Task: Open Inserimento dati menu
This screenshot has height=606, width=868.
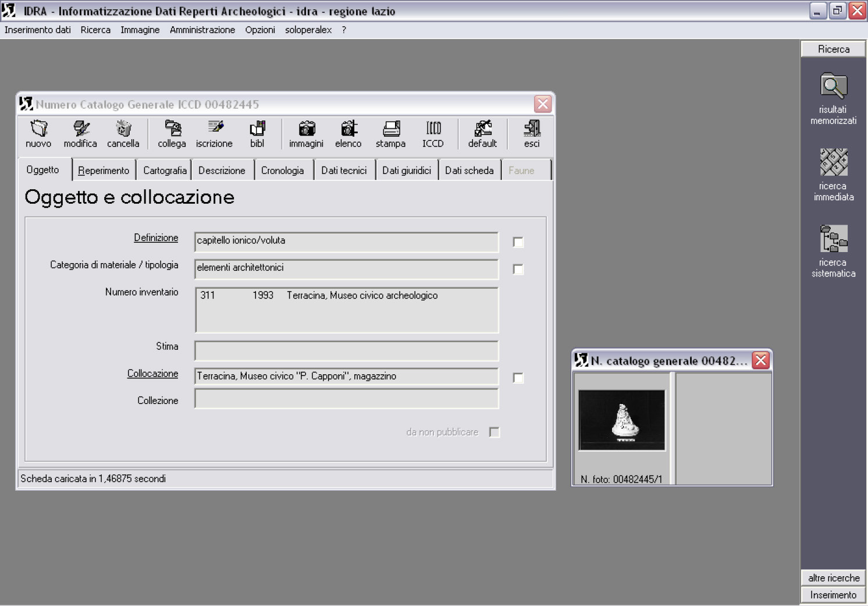Action: [x=38, y=30]
